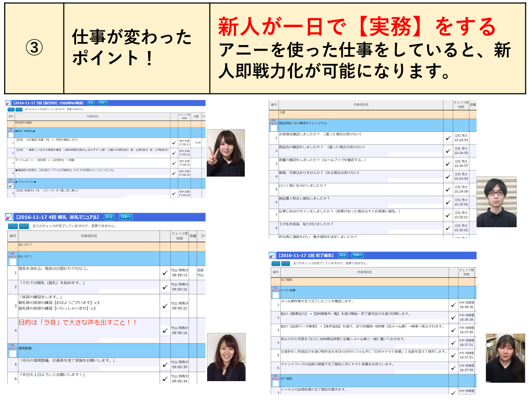Click 【2016-11-17 4回 朝礼 昼礼マニュアル】 title text
Screen dimensions: 532x405
[x=57, y=217]
